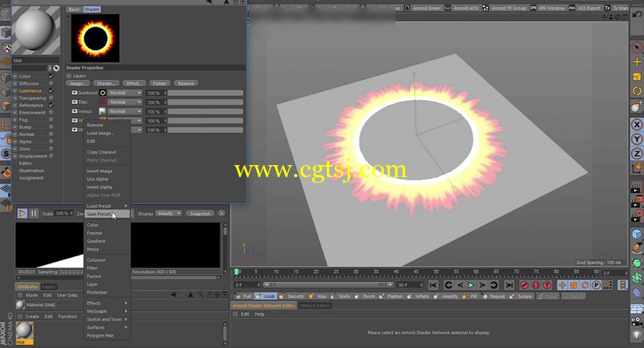
Task: Select the Pull sculpt brush
Action: [243, 296]
